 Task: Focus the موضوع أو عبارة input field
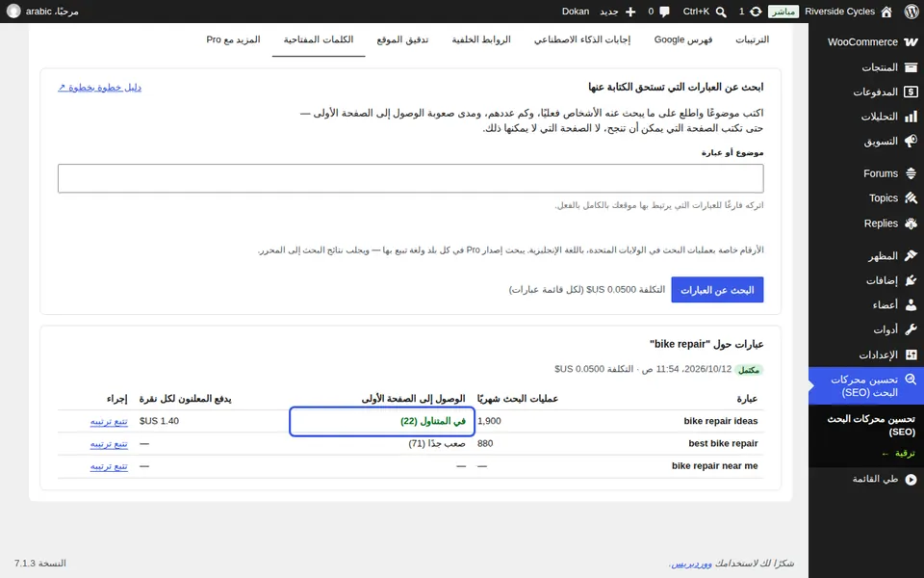[411, 178]
